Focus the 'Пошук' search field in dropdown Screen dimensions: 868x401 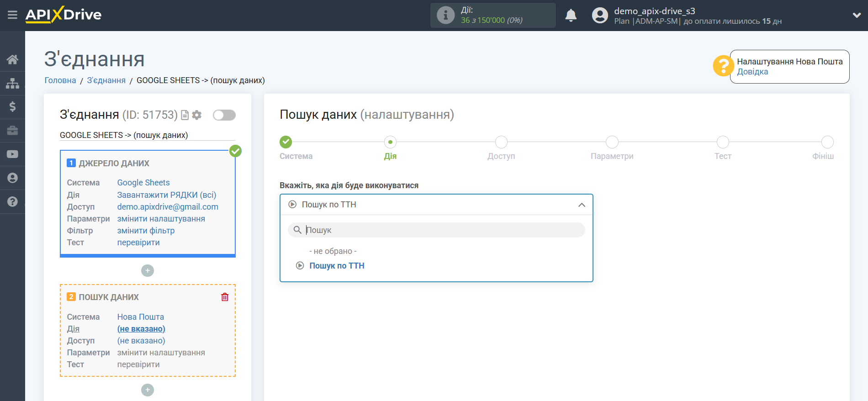(x=436, y=230)
